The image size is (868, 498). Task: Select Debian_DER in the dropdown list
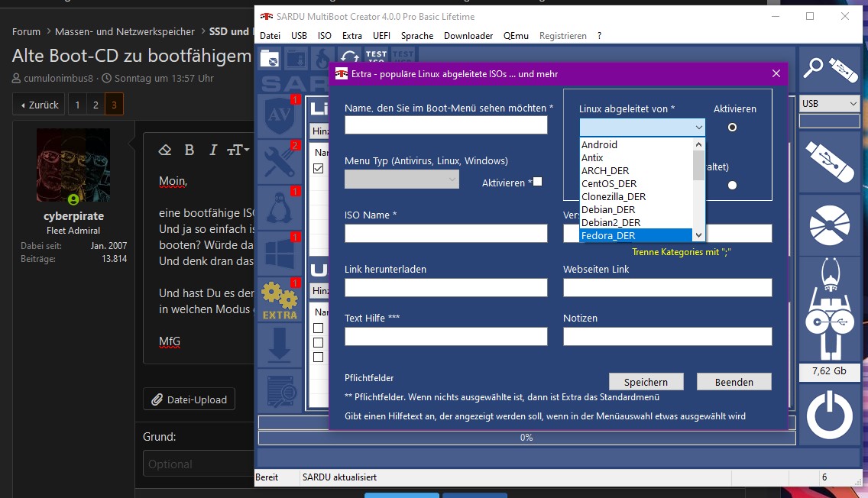(636, 210)
